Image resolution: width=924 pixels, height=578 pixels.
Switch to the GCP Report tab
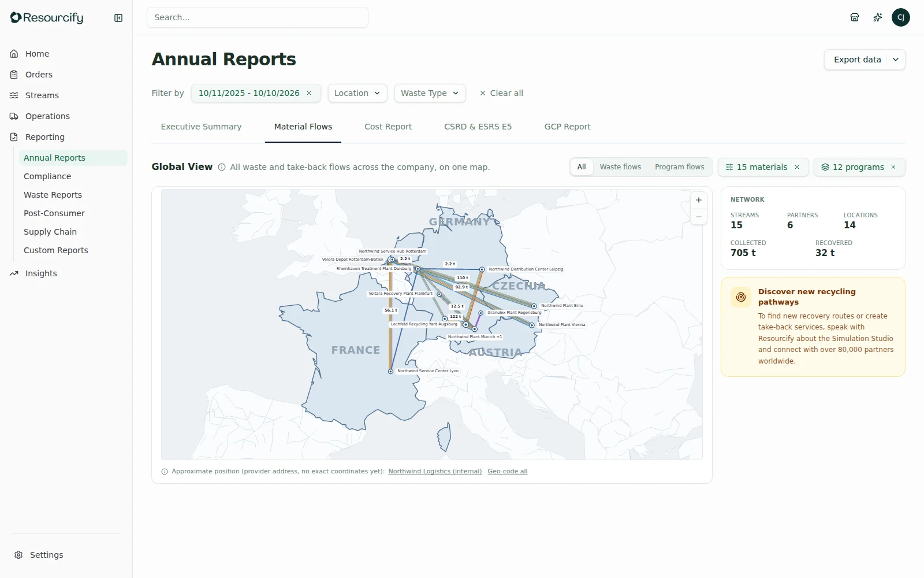point(567,127)
